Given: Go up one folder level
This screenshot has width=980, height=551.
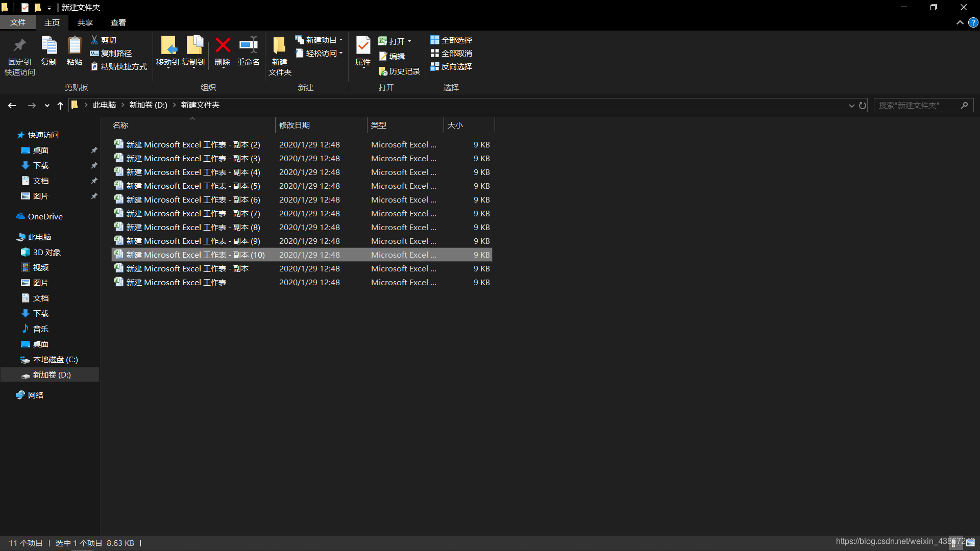Looking at the screenshot, I should (x=60, y=105).
